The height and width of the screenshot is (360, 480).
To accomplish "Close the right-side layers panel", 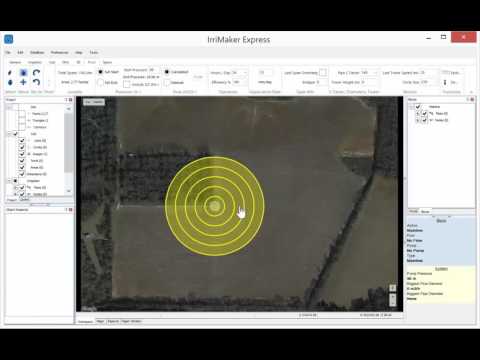I will coord(472,99).
